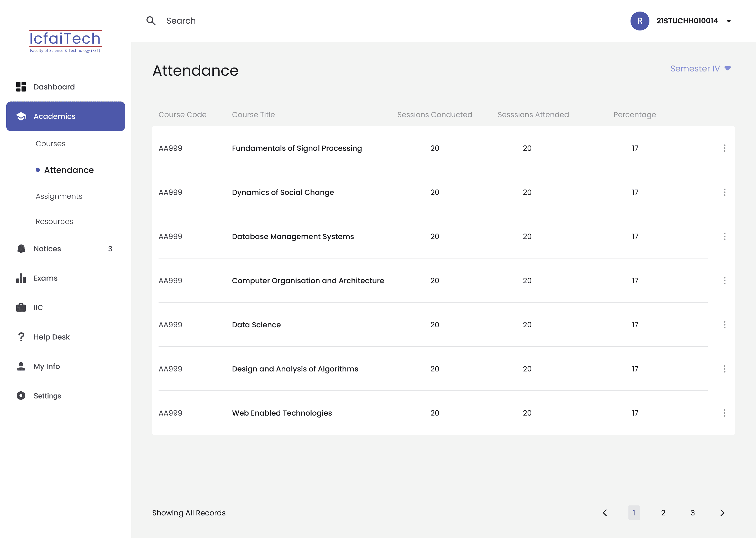
Task: Open options menu for Data Science row
Action: click(x=724, y=325)
